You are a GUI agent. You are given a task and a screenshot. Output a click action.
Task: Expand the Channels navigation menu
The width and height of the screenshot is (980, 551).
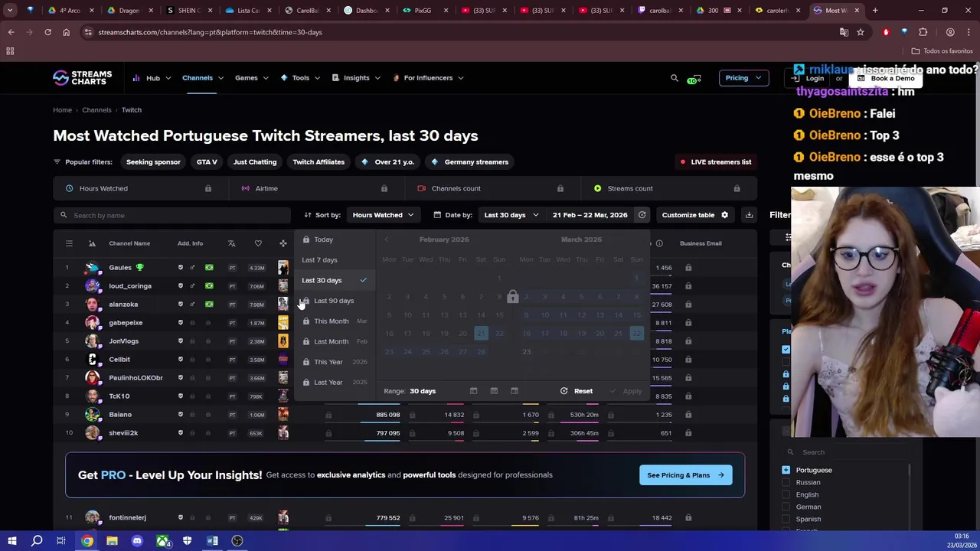tap(203, 78)
